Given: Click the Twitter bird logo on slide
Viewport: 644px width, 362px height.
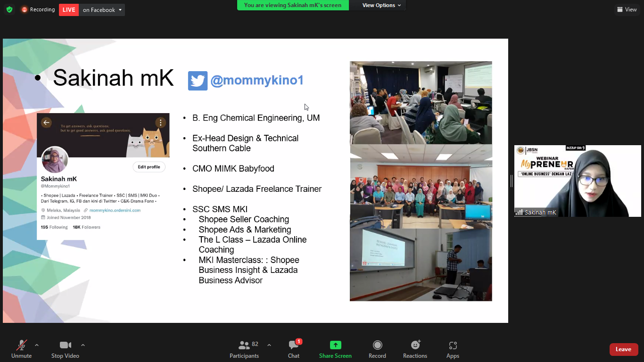Looking at the screenshot, I should click(x=198, y=81).
